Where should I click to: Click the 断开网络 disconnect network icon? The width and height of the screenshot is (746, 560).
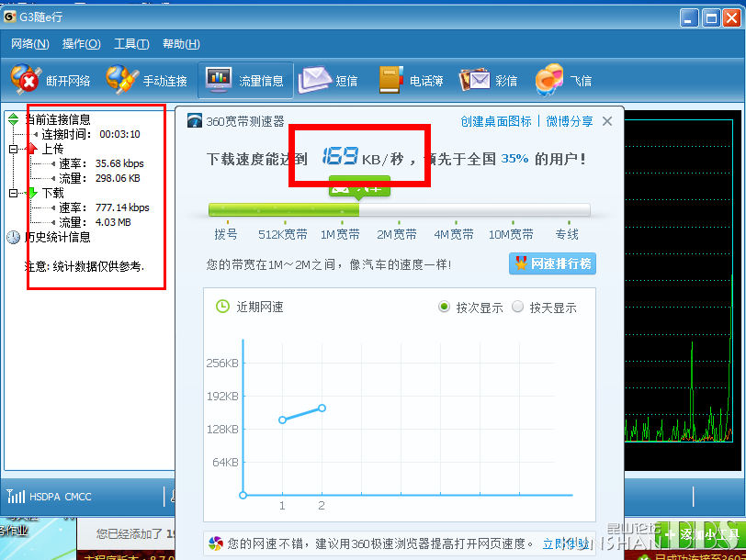click(x=25, y=80)
